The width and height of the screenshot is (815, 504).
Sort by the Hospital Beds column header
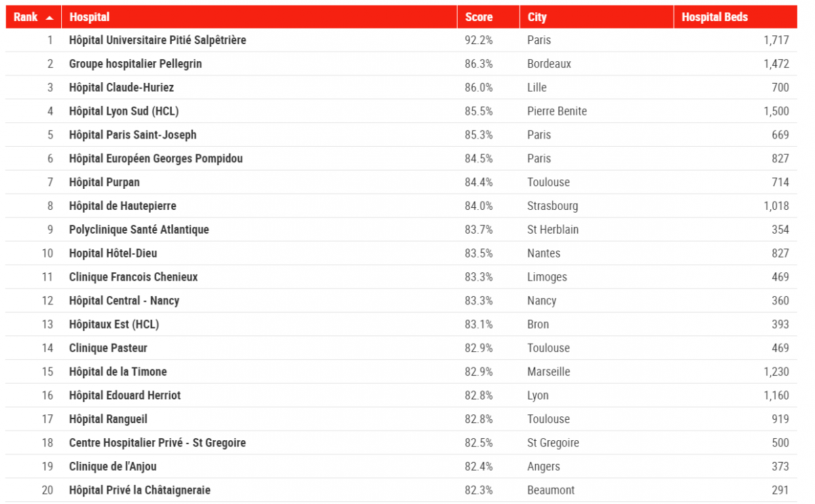[714, 17]
